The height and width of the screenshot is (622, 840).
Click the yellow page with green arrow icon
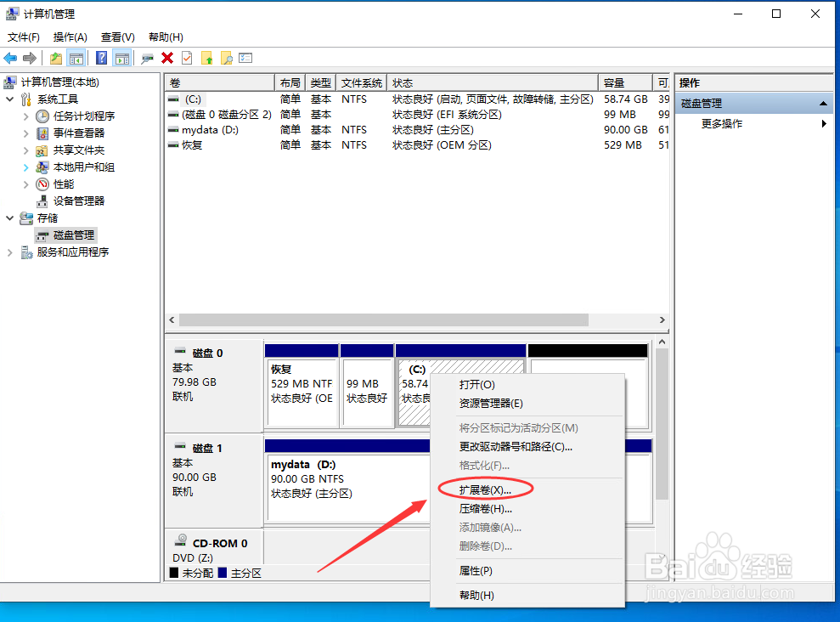pos(206,58)
